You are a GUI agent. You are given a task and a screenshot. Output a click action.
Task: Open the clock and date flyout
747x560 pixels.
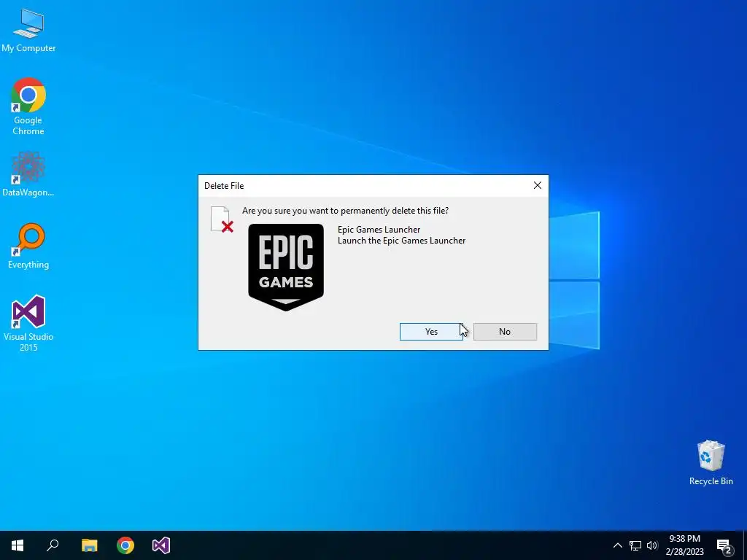(684, 545)
